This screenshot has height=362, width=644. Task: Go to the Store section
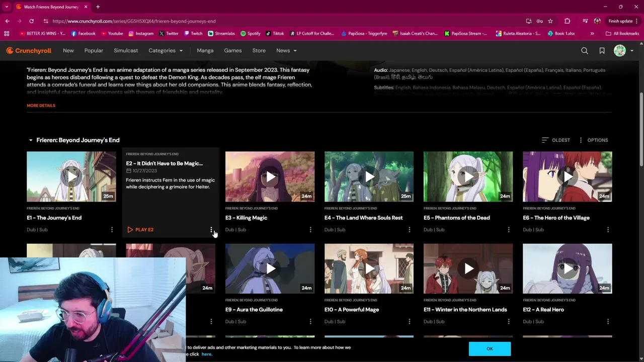coord(259,50)
